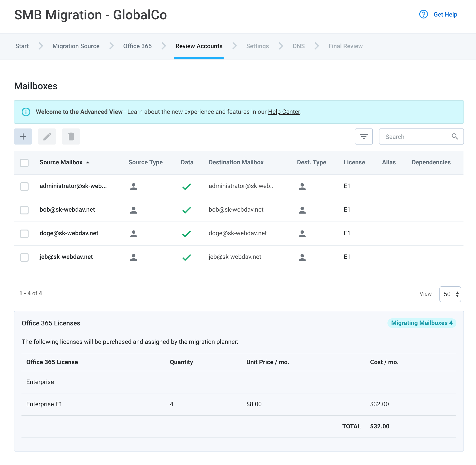The width and height of the screenshot is (476, 465).
Task: Click the info icon in the welcome banner
Action: [26, 112]
